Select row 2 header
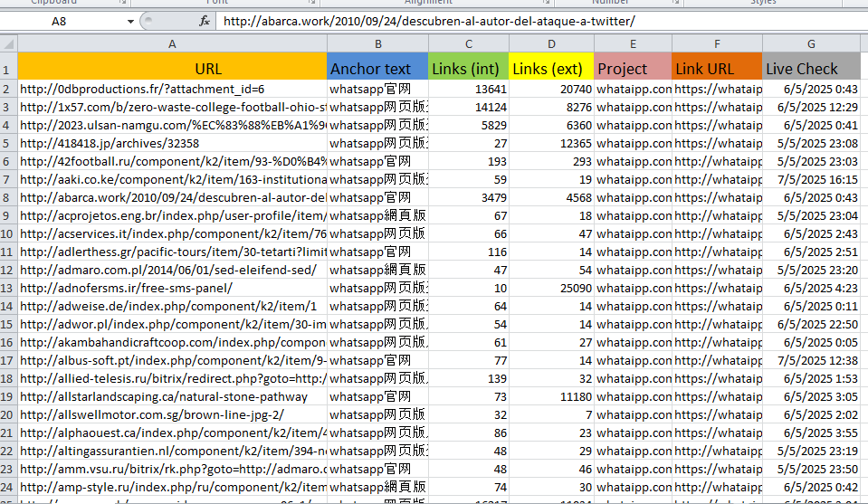Viewport: 868px width, 504px height. tap(9, 89)
